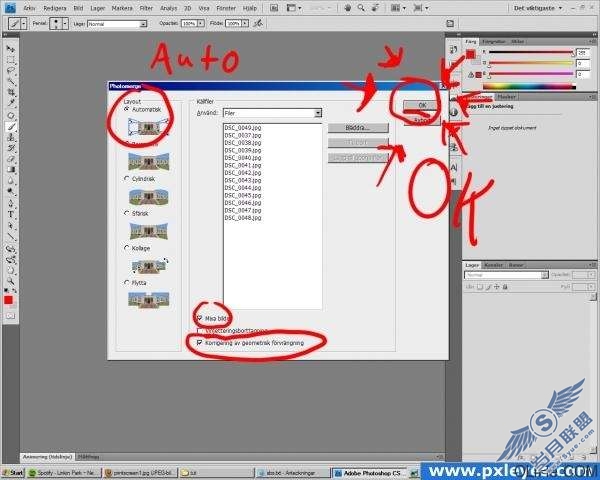The image size is (600, 480).
Task: Select the Crop tool
Action: pyautogui.click(x=10, y=93)
